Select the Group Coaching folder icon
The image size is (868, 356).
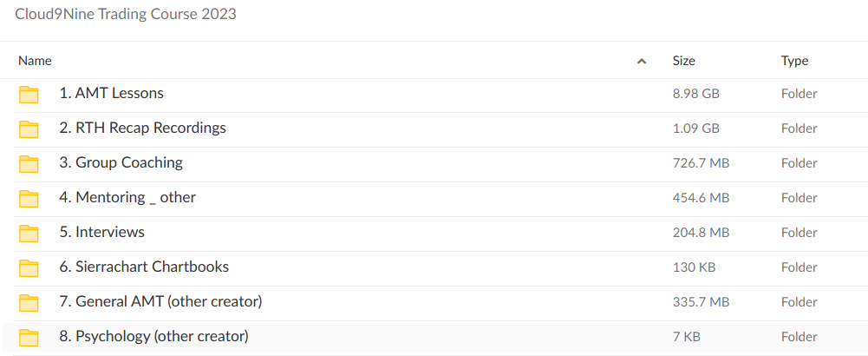pos(29,164)
